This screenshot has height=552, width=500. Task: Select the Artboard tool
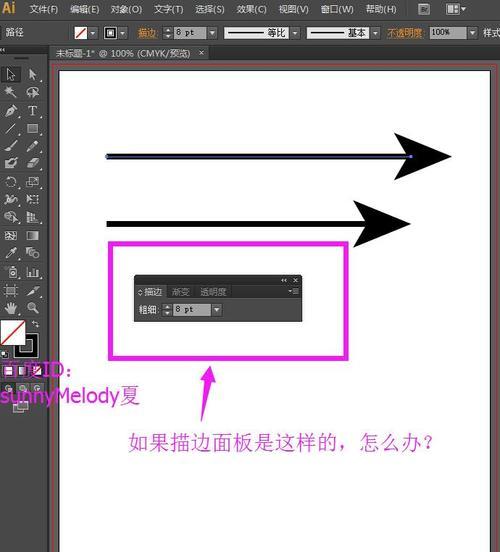tap(11, 291)
